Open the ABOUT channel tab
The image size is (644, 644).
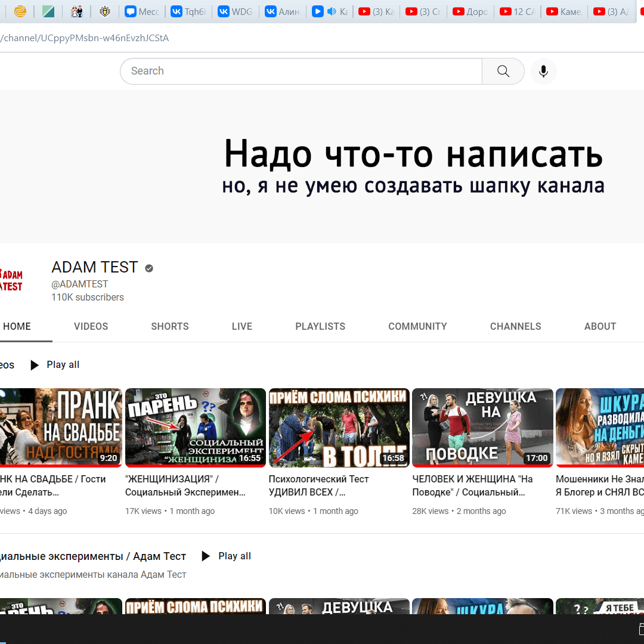(600, 327)
